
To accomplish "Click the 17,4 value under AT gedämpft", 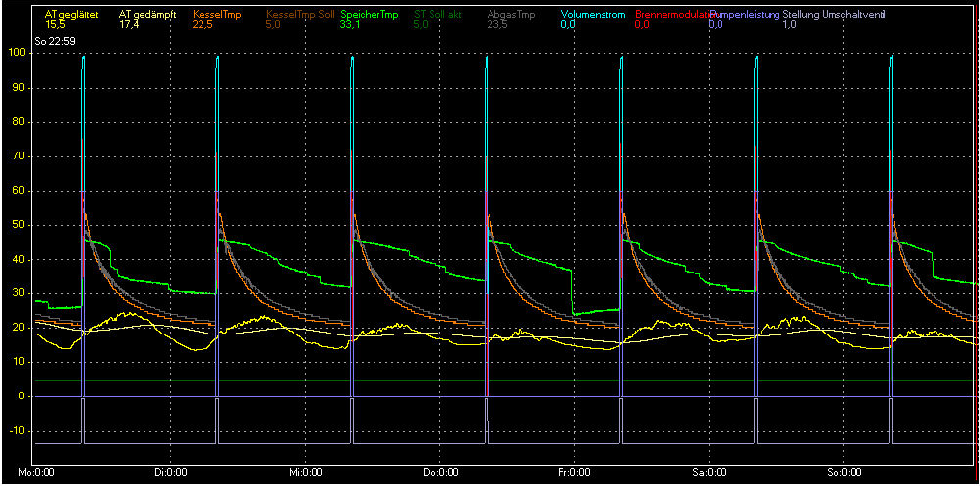I will (128, 24).
